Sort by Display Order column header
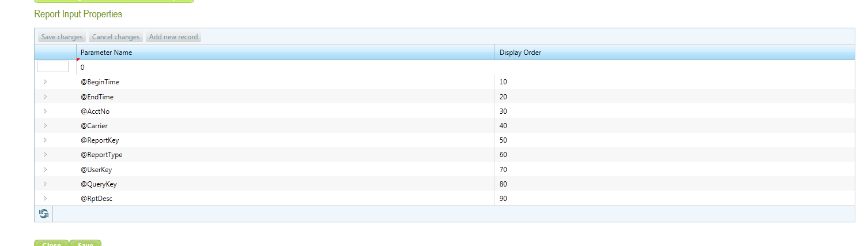This screenshot has height=246, width=868. coord(520,53)
